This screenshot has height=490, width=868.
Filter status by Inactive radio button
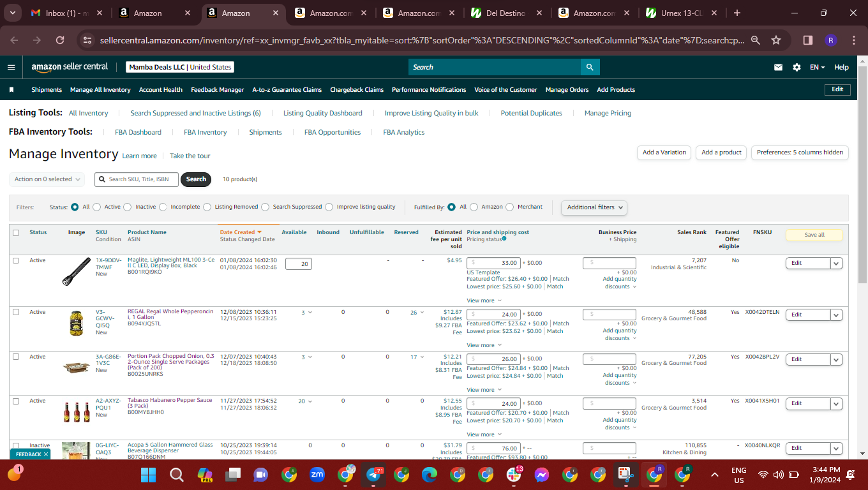[128, 207]
